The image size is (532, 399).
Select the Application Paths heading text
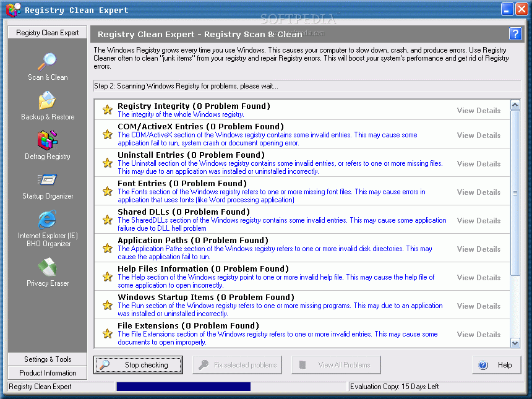pyautogui.click(x=193, y=241)
